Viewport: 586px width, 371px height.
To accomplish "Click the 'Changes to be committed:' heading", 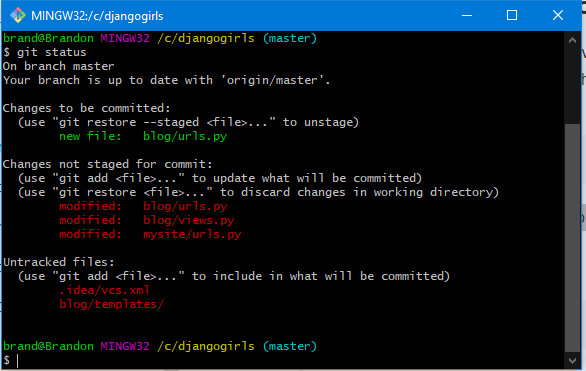I will (x=86, y=108).
